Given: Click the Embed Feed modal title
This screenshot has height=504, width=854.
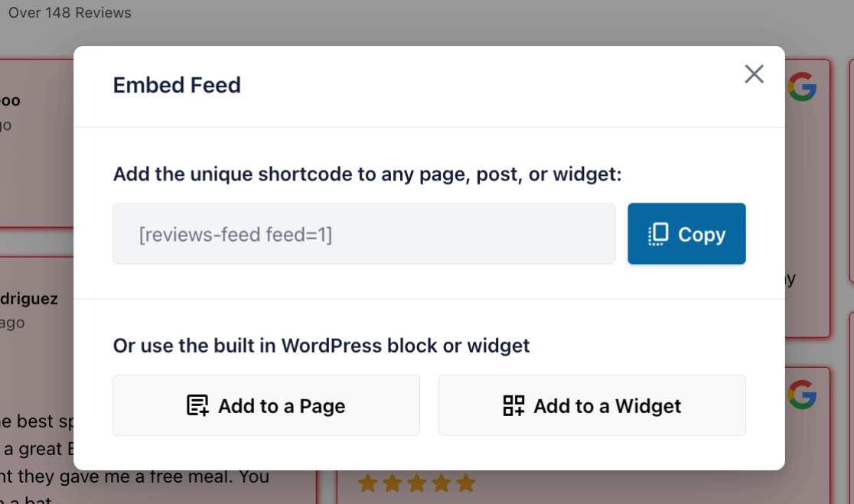Looking at the screenshot, I should point(177,85).
